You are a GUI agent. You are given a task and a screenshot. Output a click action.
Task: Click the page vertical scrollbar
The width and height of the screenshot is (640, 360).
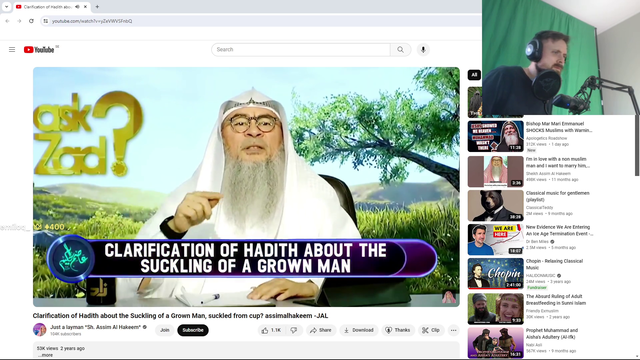click(637, 145)
